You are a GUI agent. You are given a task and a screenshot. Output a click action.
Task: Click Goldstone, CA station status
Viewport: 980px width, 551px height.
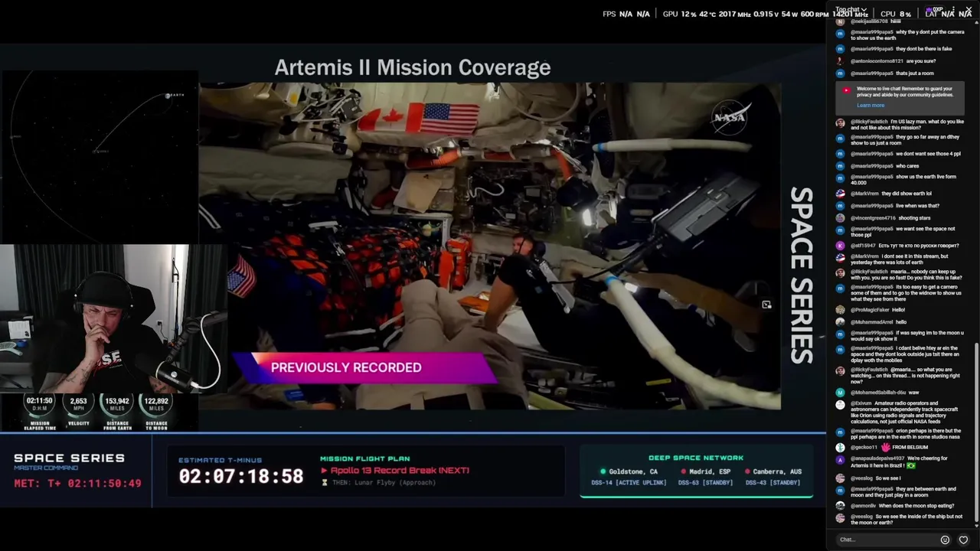(629, 471)
